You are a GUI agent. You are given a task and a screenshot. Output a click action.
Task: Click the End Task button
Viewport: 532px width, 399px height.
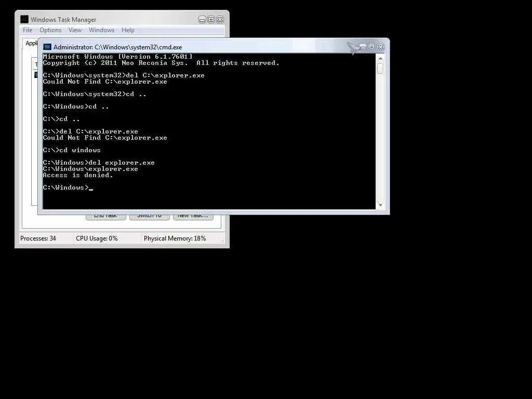105,217
